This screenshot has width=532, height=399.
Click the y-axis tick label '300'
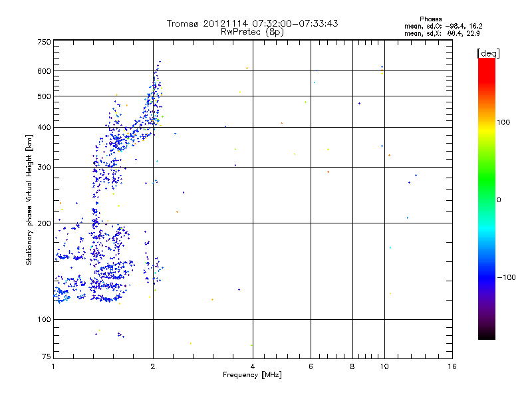[44, 167]
